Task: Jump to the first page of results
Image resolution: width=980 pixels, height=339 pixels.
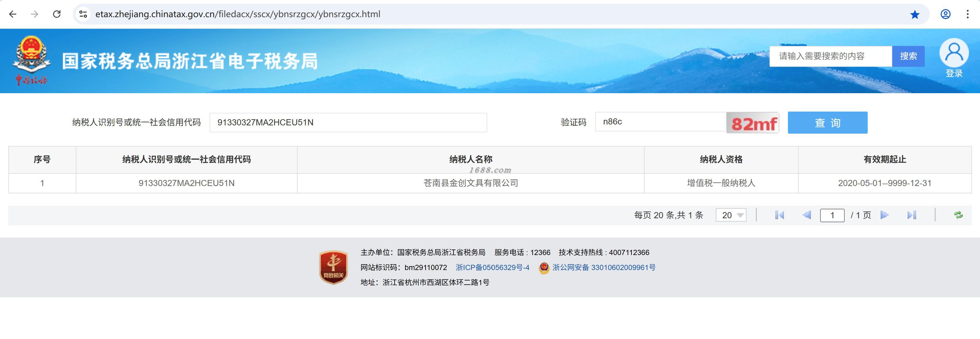Action: pyautogui.click(x=779, y=215)
